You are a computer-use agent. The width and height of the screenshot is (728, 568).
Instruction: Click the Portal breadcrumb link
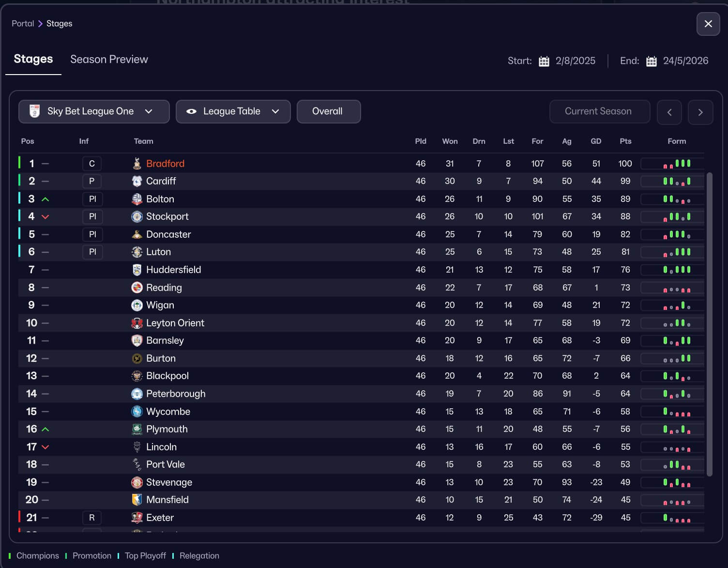[x=23, y=24]
